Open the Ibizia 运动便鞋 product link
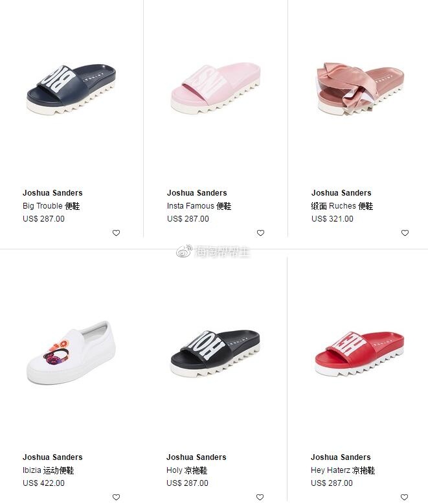428x504 pixels. tap(48, 470)
